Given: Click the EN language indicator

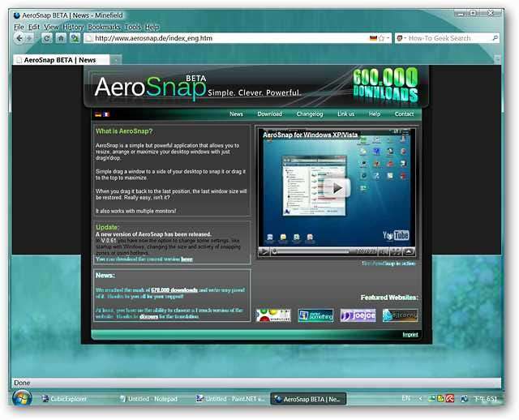Looking at the screenshot, I should [x=405, y=398].
